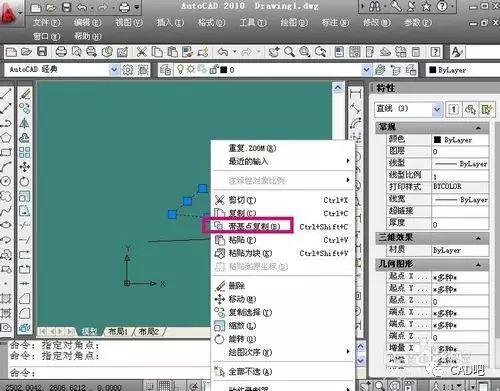Click the drawing area scroll up arrow
500x391 pixels.
[x=338, y=88]
